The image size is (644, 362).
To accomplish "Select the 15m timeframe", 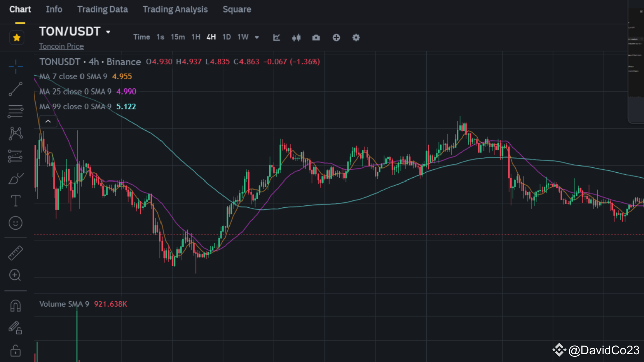I will pos(178,37).
